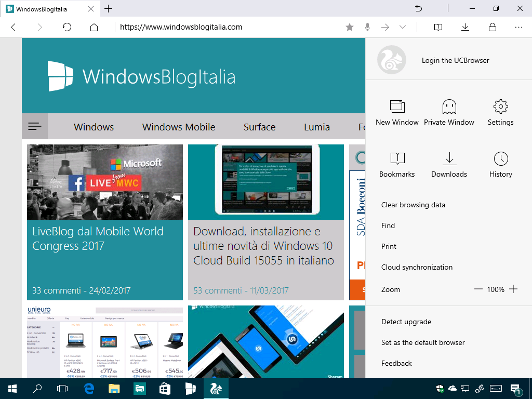Open downloads from the toolbar arrow icon
Screen dimensions: 532x399
pos(465,27)
